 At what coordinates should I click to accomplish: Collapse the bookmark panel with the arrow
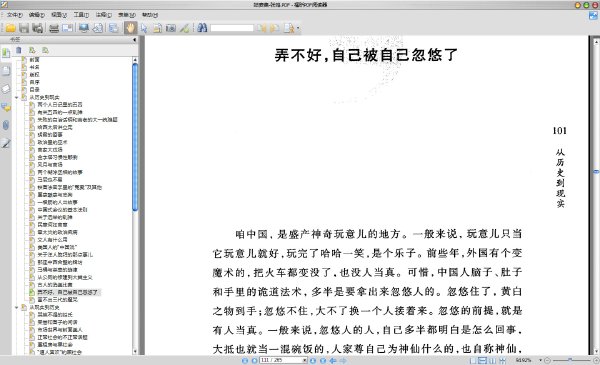[134, 39]
